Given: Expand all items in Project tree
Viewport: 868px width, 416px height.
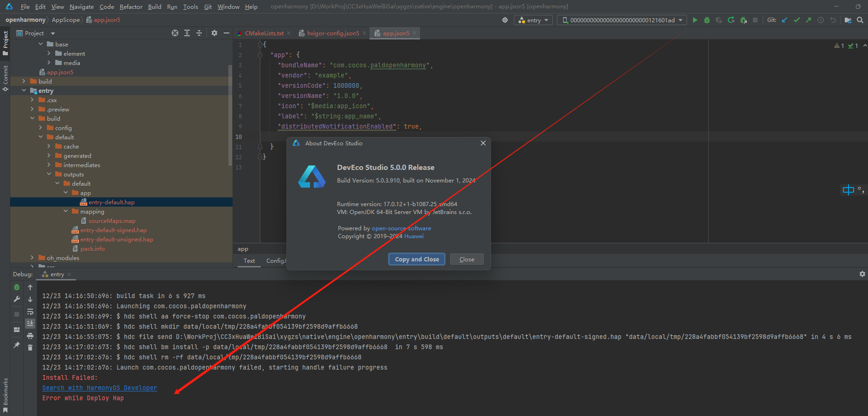Looking at the screenshot, I should [x=187, y=33].
